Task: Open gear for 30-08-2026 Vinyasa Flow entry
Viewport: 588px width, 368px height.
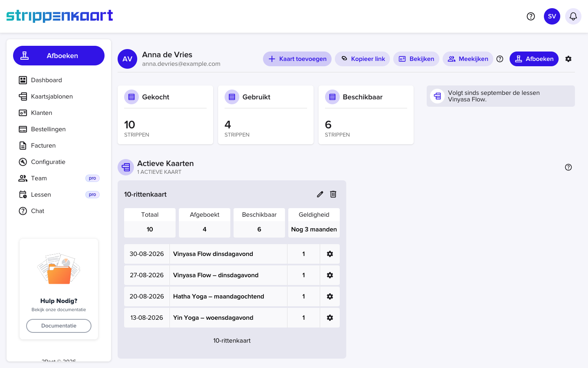Action: point(330,254)
